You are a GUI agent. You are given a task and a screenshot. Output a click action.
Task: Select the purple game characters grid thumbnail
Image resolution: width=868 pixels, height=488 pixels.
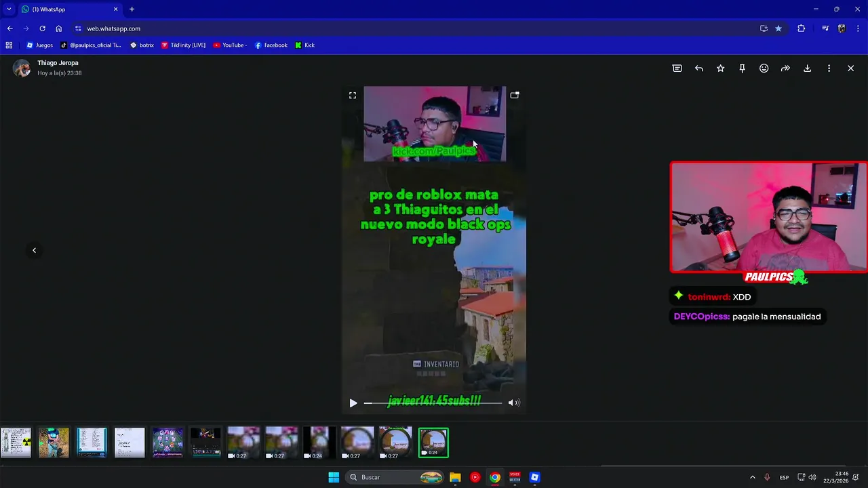tap(167, 443)
